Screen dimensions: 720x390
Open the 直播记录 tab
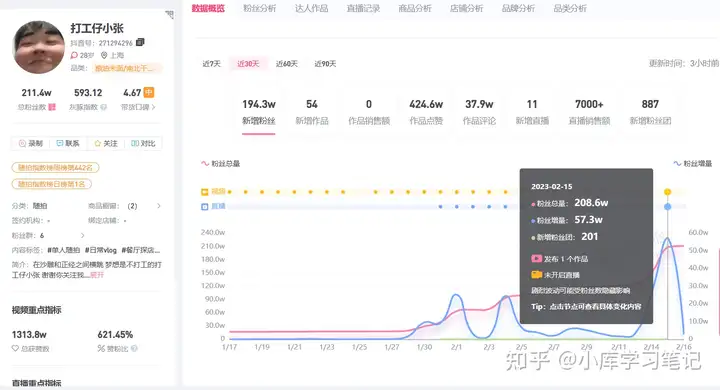pos(363,8)
